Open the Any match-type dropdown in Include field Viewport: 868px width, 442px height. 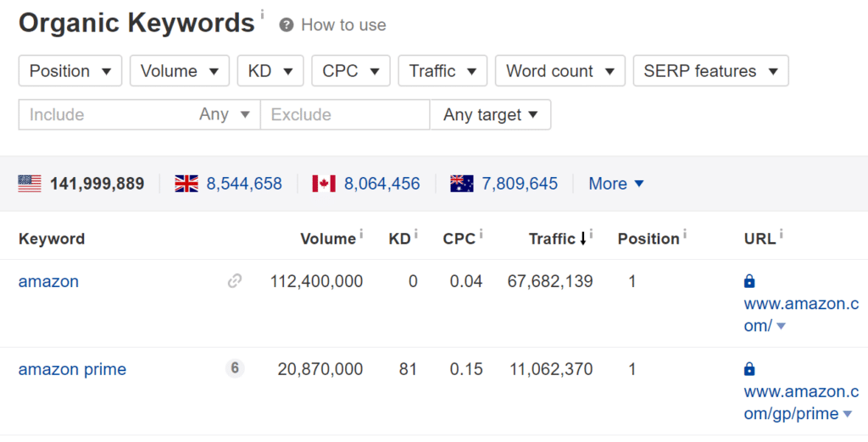pos(225,114)
